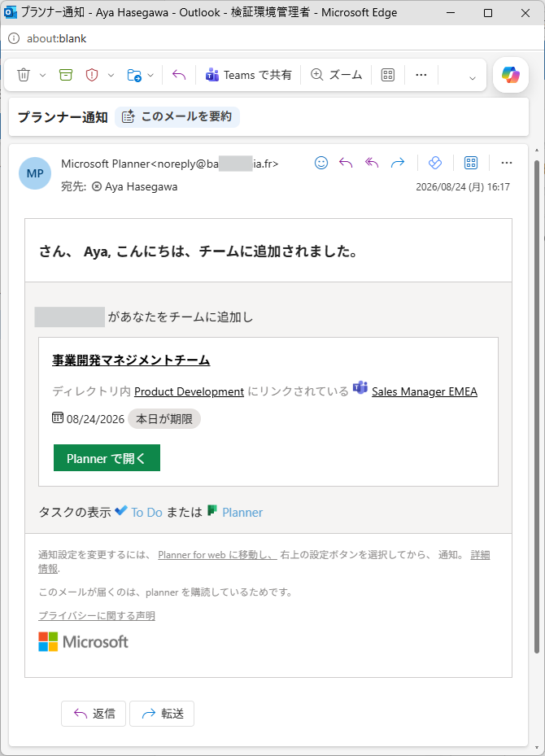Open プライバシーに関する声明 link
This screenshot has height=756, width=545.
[x=96, y=616]
